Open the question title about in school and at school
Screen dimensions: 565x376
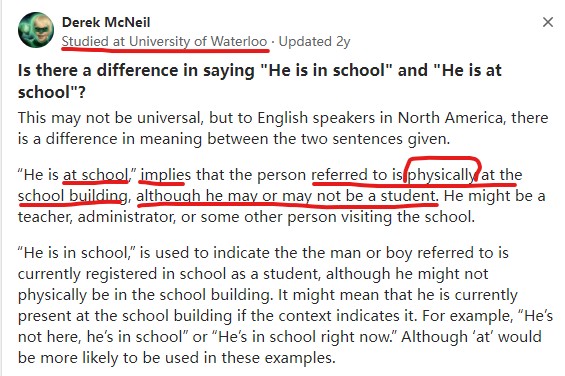point(259,81)
